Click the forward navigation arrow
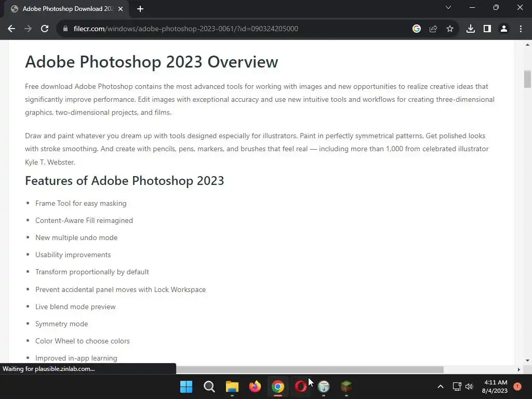The image size is (532, 399). (28, 29)
